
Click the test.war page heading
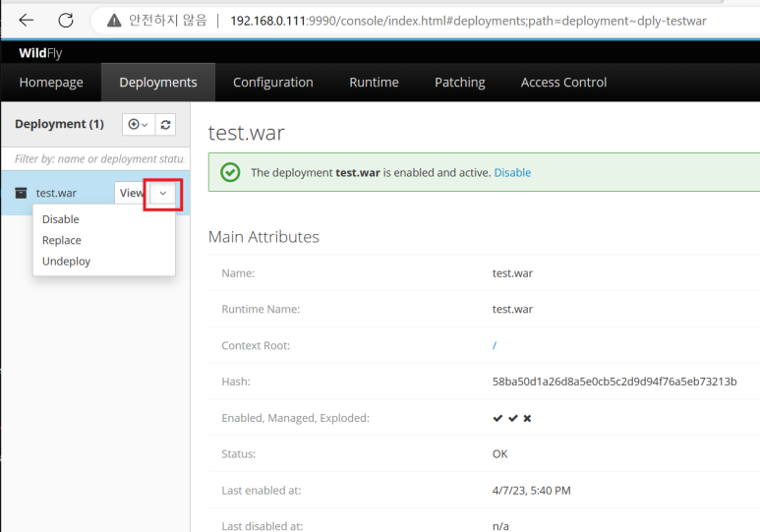pyautogui.click(x=246, y=133)
